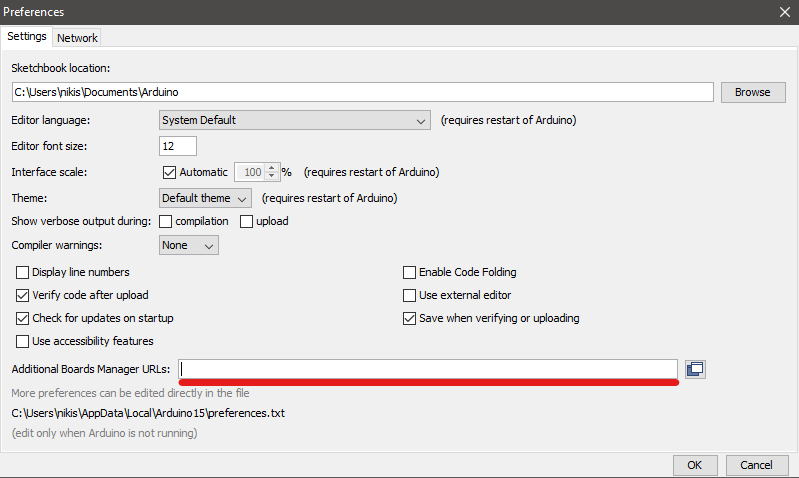Open the Additional Boards Manager URLs editor window icon
Viewport: 799px width, 478px height.
pyautogui.click(x=695, y=369)
